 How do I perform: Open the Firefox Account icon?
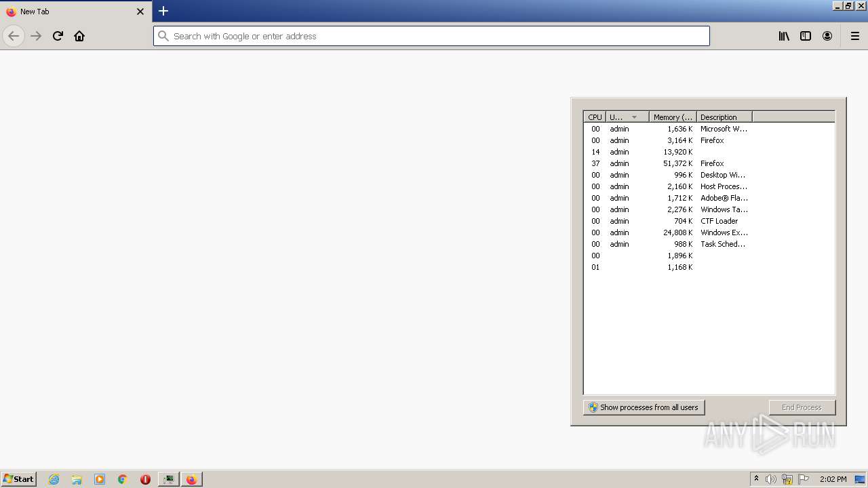click(x=827, y=36)
